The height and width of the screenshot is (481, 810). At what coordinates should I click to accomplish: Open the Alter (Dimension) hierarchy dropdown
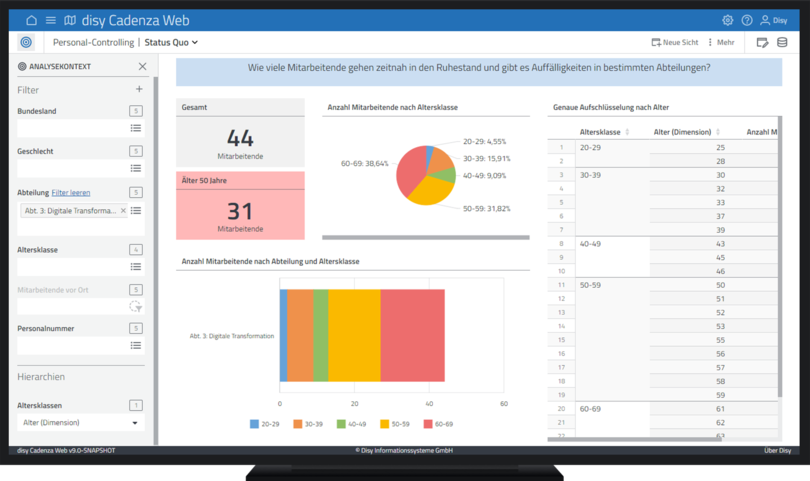point(81,423)
